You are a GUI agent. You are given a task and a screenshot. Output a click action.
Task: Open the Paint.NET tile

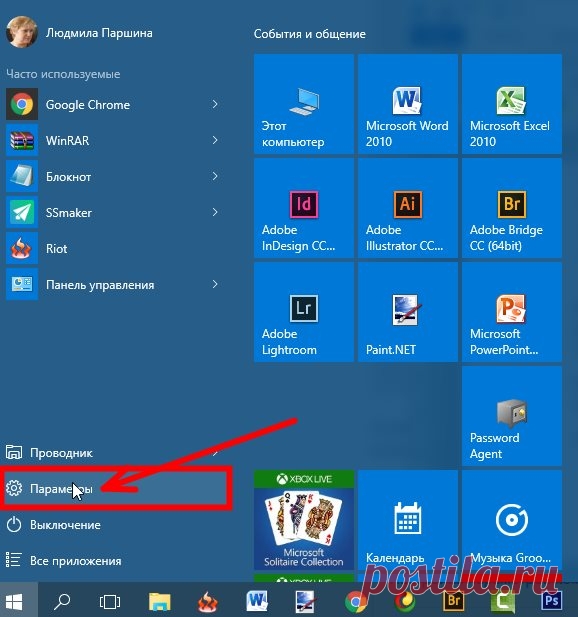tap(408, 312)
